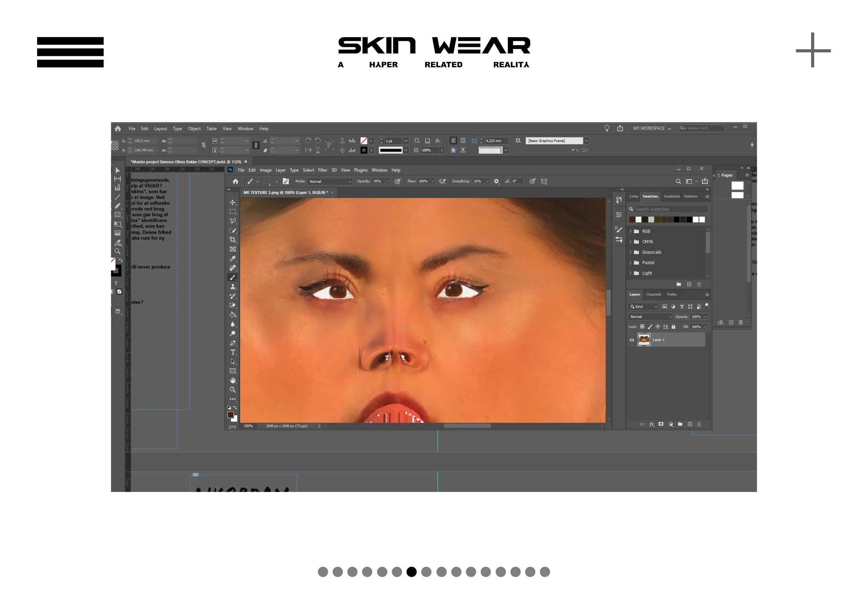Open Photoshop Image menu
This screenshot has width=868, height=614.
point(265,170)
